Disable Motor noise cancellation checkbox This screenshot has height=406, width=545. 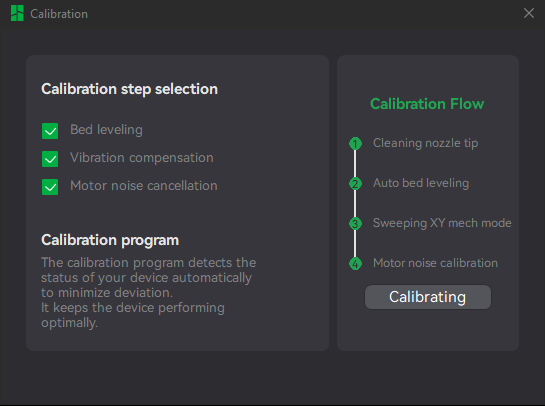[50, 187]
